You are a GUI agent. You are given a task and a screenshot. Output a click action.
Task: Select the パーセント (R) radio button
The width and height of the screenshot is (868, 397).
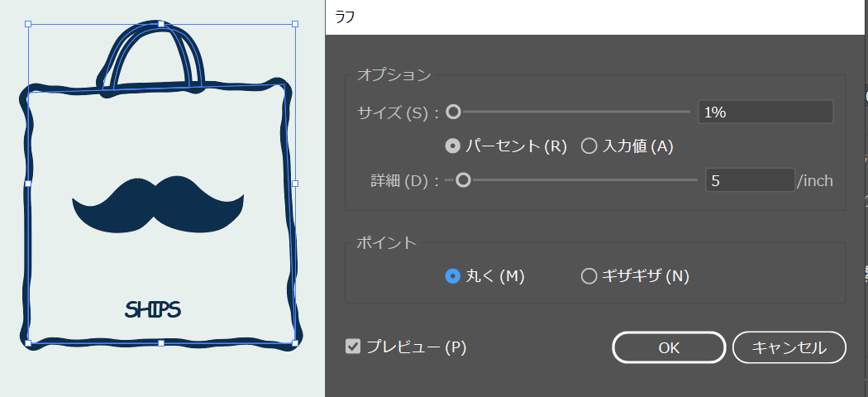(x=453, y=146)
